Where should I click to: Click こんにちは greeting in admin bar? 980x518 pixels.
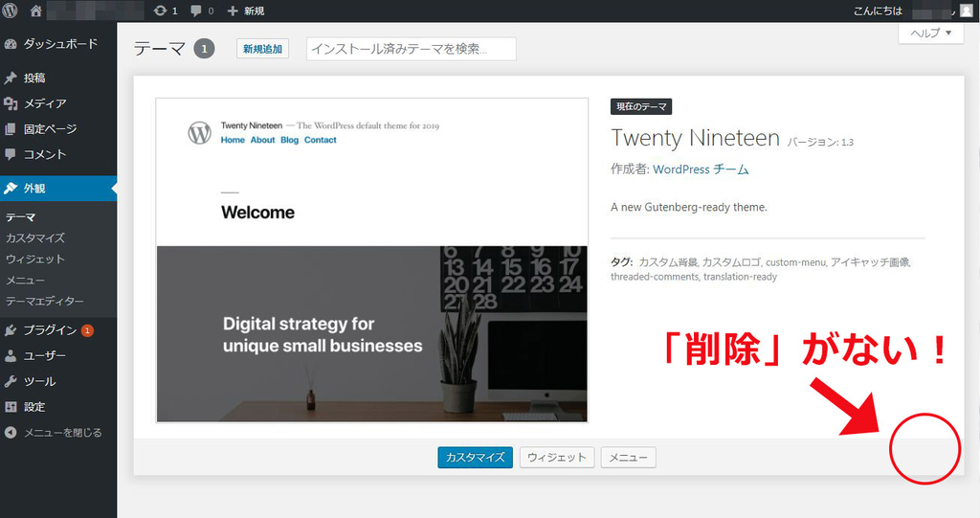click(x=879, y=11)
